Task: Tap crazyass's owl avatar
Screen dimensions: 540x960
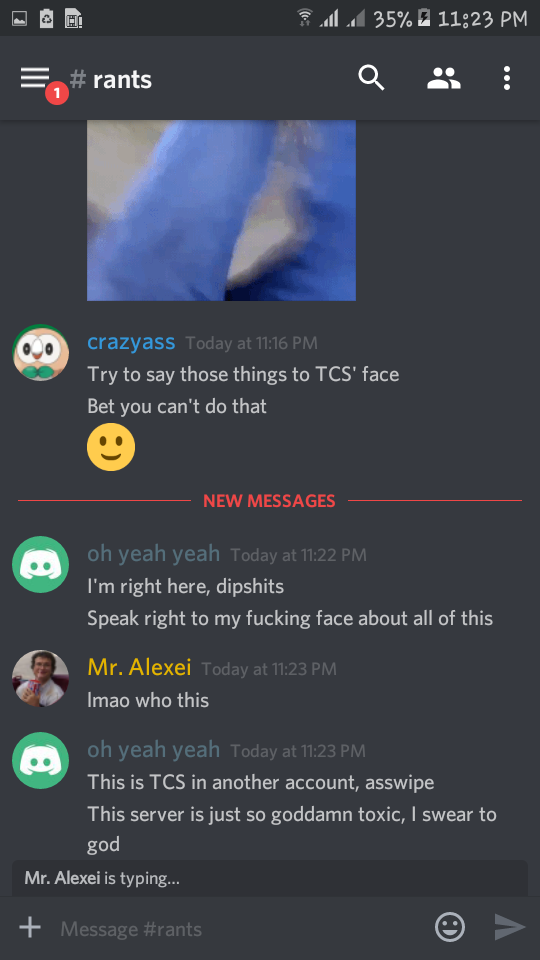Action: pos(40,353)
